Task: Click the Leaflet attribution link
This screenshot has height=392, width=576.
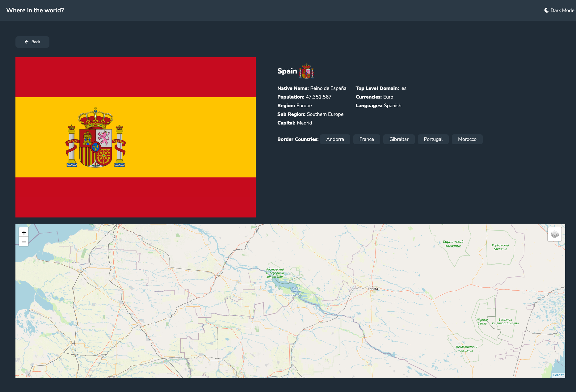Action: [x=559, y=375]
